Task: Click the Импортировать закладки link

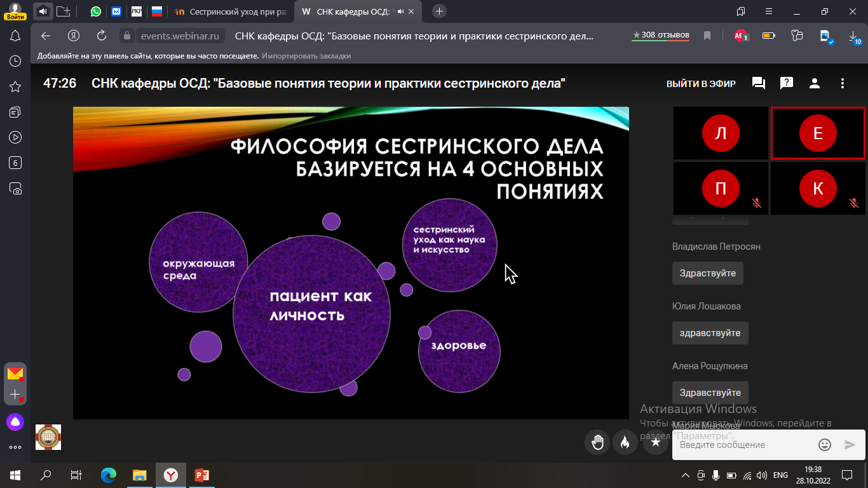Action: point(306,56)
